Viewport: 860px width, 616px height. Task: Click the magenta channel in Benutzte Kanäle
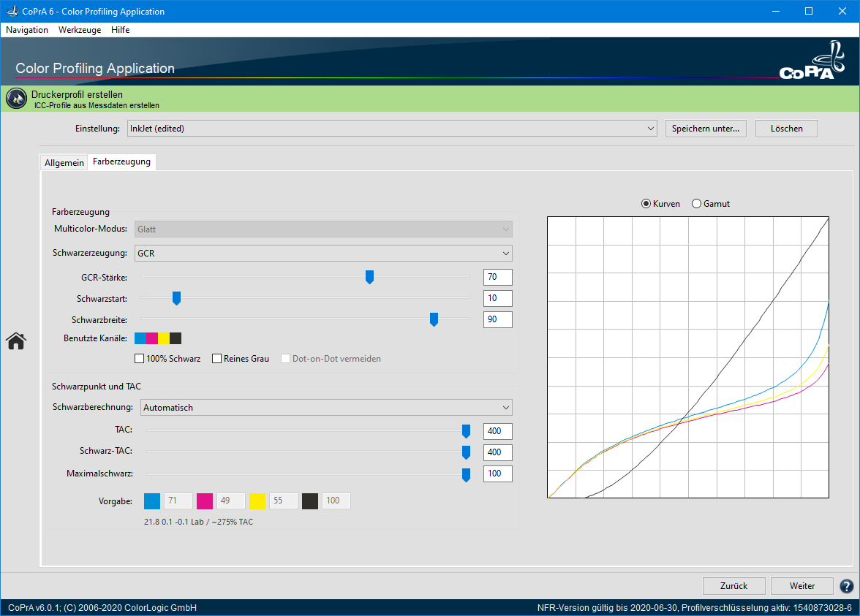pyautogui.click(x=151, y=338)
